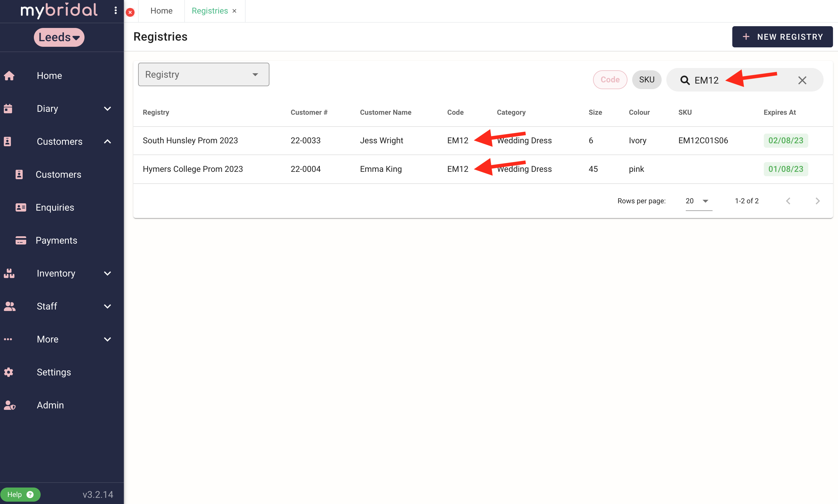
Task: Clear the EM12 search with X icon
Action: tap(802, 80)
